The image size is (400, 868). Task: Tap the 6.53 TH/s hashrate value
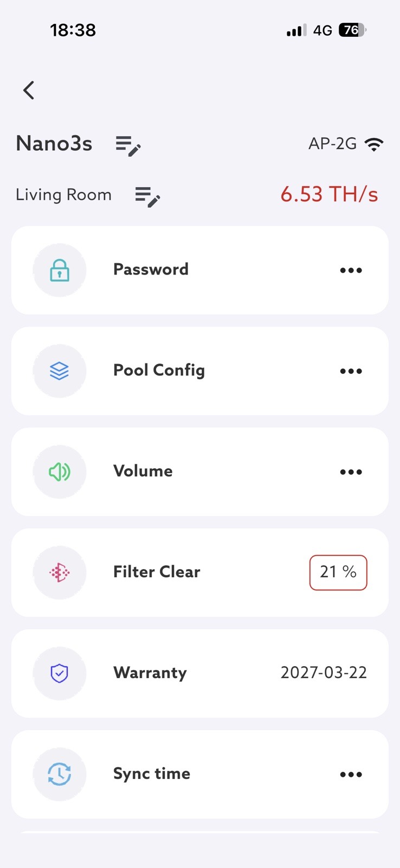[329, 194]
